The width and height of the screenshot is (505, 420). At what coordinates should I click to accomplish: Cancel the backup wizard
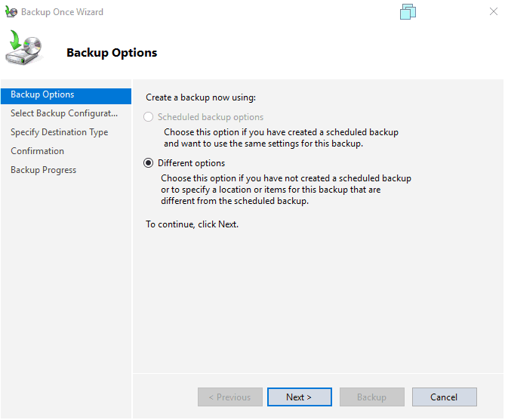(x=444, y=397)
